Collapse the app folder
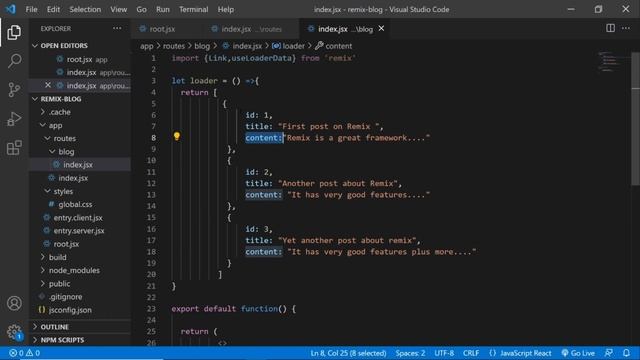Image resolution: width=640 pixels, height=360 pixels. pos(80,125)
